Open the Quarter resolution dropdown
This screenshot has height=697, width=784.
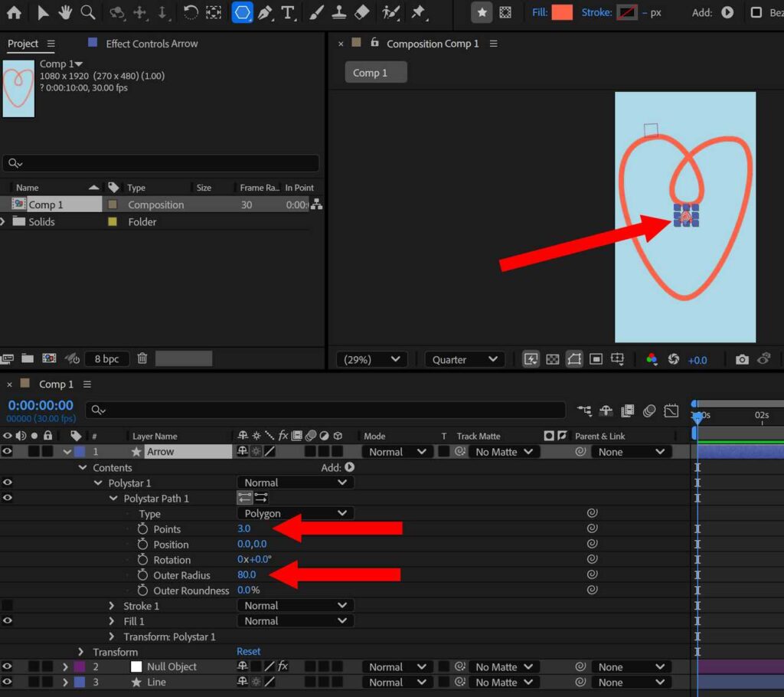click(x=465, y=359)
